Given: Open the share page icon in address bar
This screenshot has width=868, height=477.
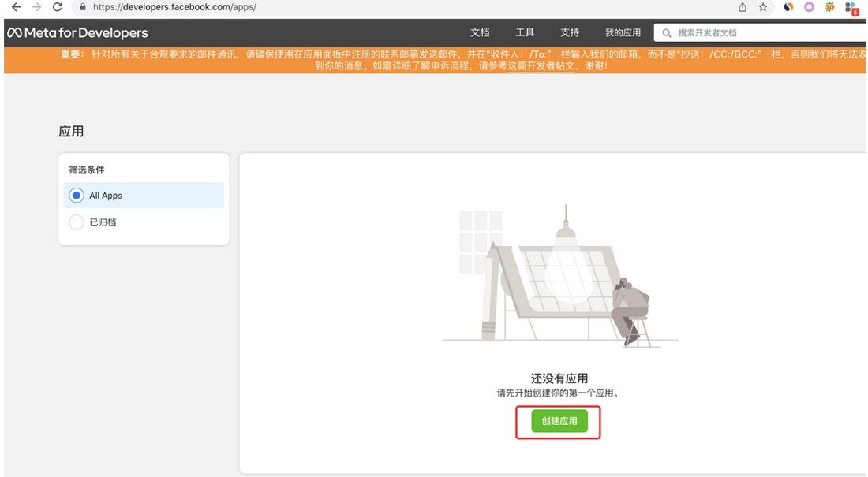Looking at the screenshot, I should pos(743,7).
